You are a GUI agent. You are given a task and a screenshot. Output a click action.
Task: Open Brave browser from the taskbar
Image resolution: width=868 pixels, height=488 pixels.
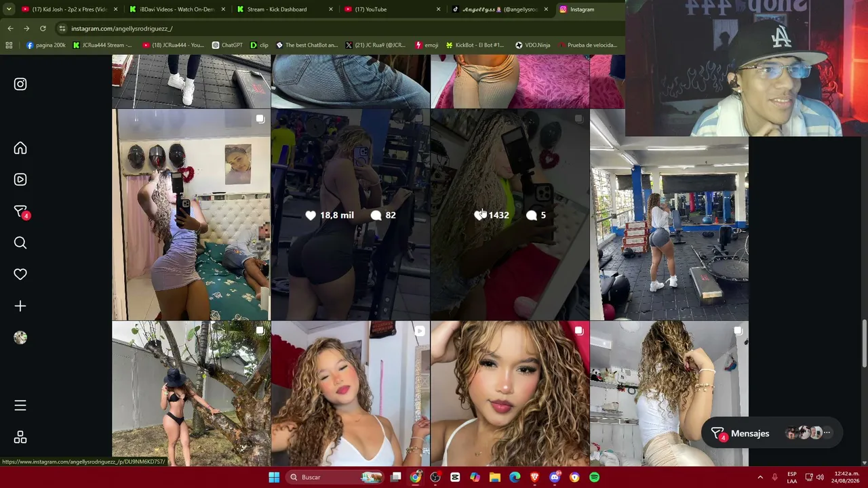(x=534, y=477)
